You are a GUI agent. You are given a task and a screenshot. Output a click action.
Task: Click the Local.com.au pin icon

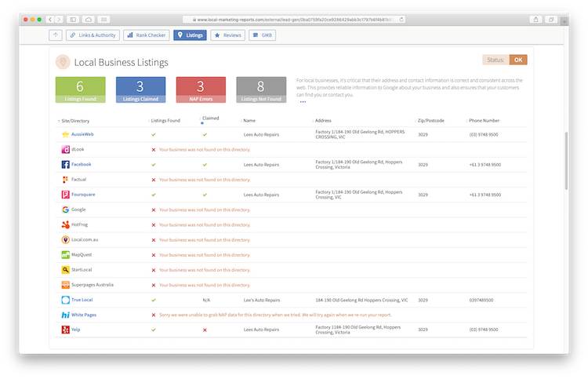tap(65, 239)
